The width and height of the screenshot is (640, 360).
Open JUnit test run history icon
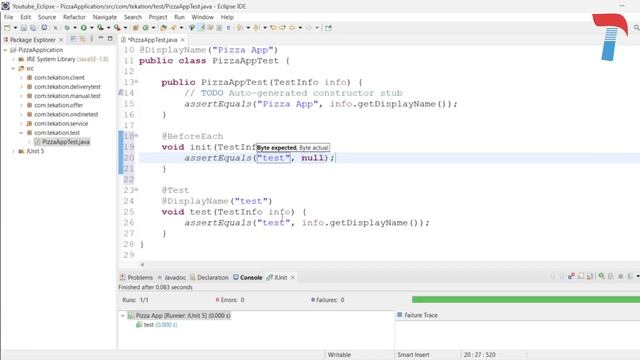[x=630, y=276]
